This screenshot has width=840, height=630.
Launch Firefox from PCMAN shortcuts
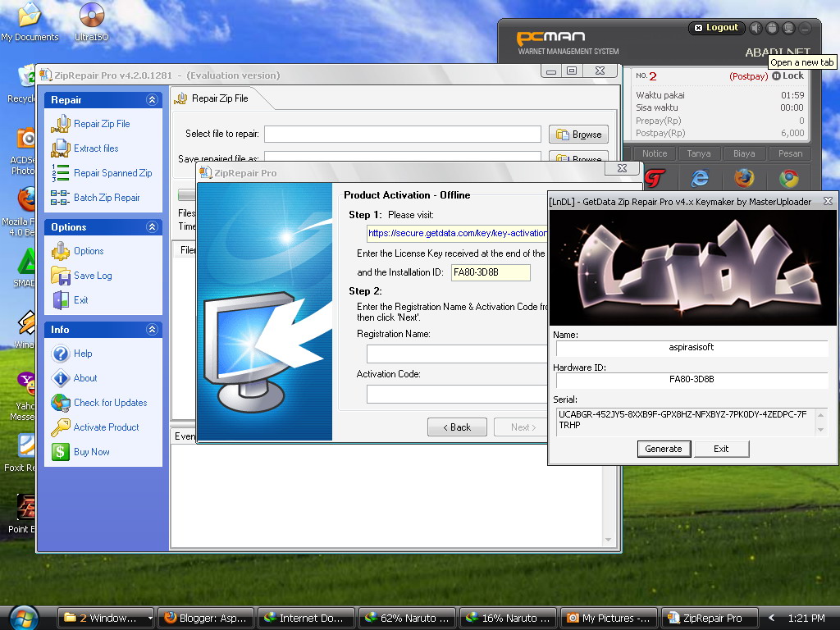(744, 178)
